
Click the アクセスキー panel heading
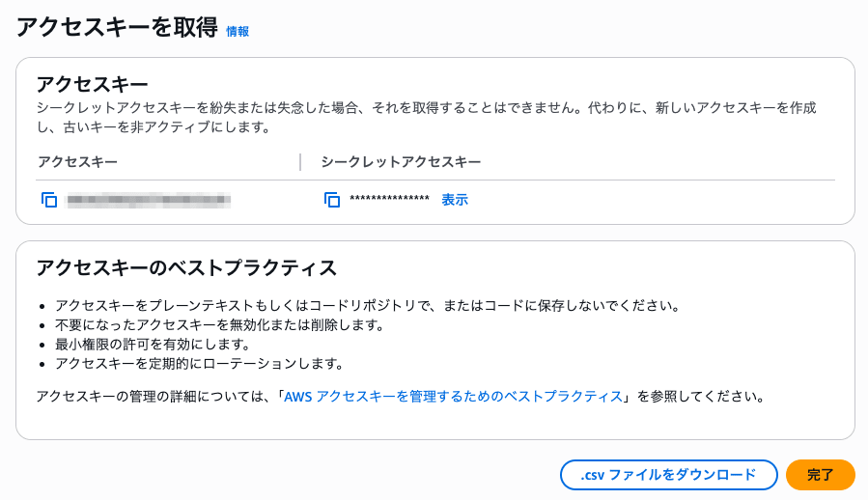click(x=92, y=84)
